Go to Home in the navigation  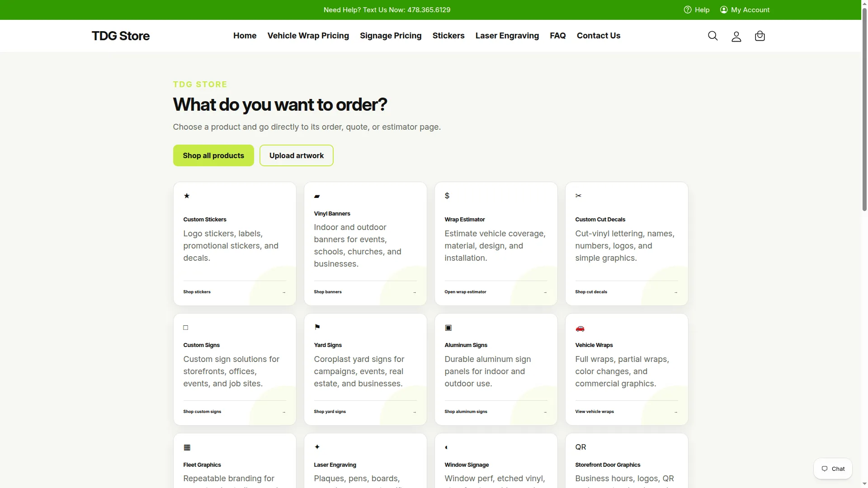[x=245, y=36]
